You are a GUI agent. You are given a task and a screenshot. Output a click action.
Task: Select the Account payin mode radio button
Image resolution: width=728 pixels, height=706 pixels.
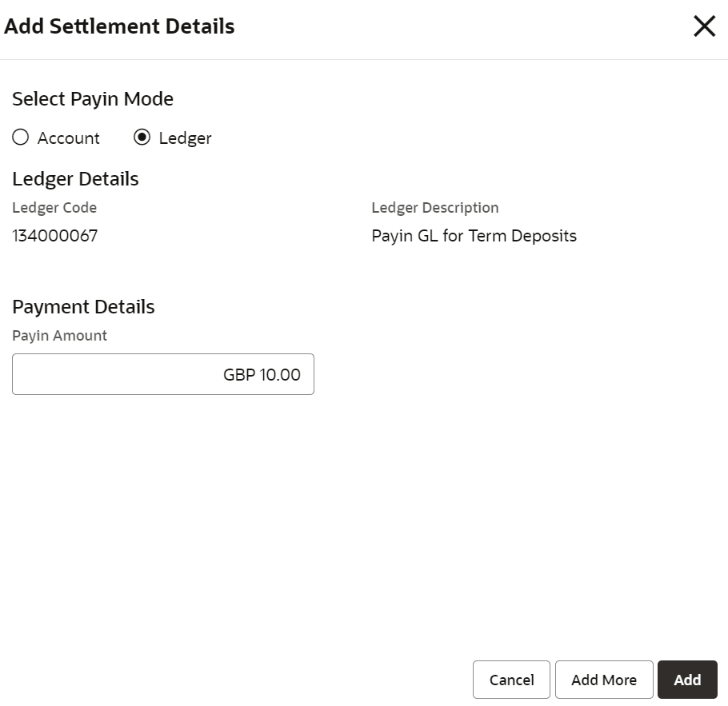(21, 138)
